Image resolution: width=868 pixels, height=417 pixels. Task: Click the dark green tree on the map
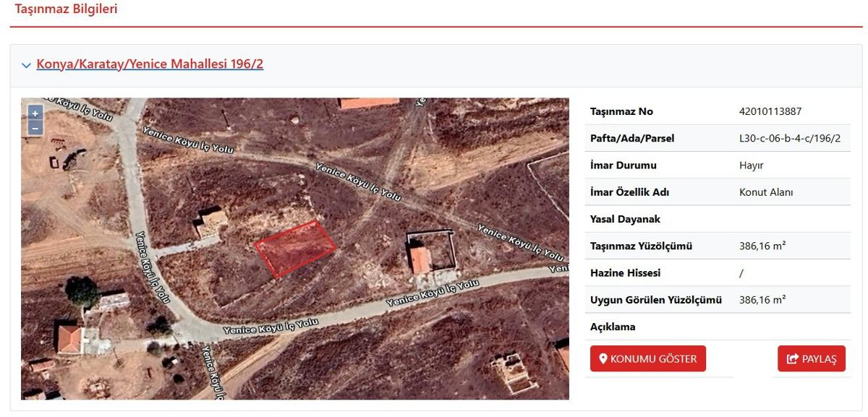click(81, 291)
